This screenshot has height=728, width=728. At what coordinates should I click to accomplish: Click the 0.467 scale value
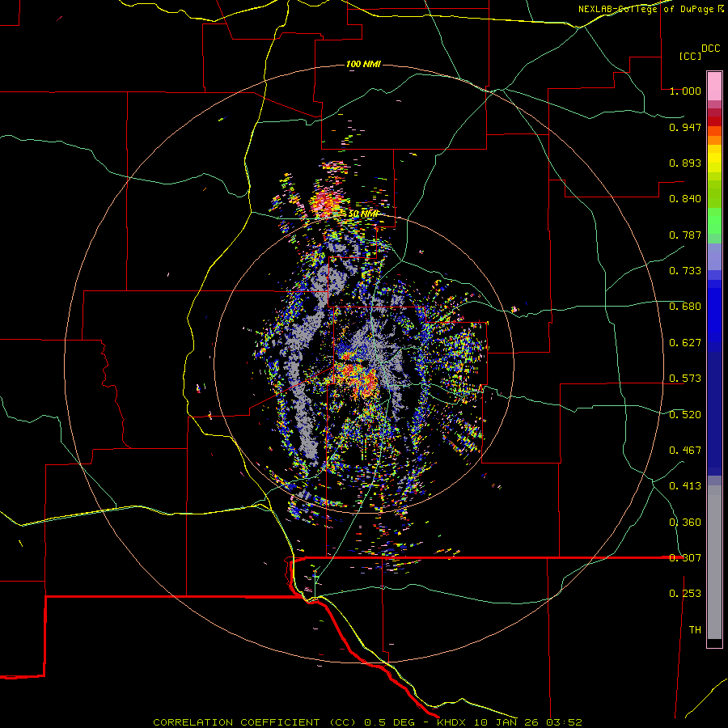[685, 451]
